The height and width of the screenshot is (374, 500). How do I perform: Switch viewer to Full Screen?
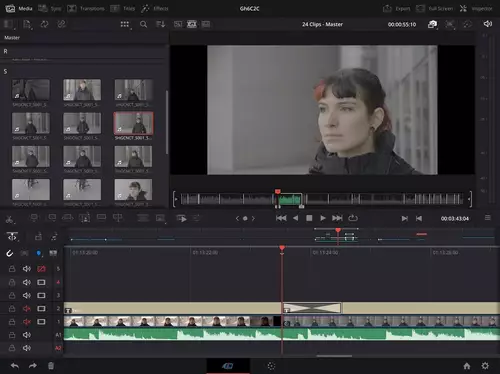(x=434, y=8)
